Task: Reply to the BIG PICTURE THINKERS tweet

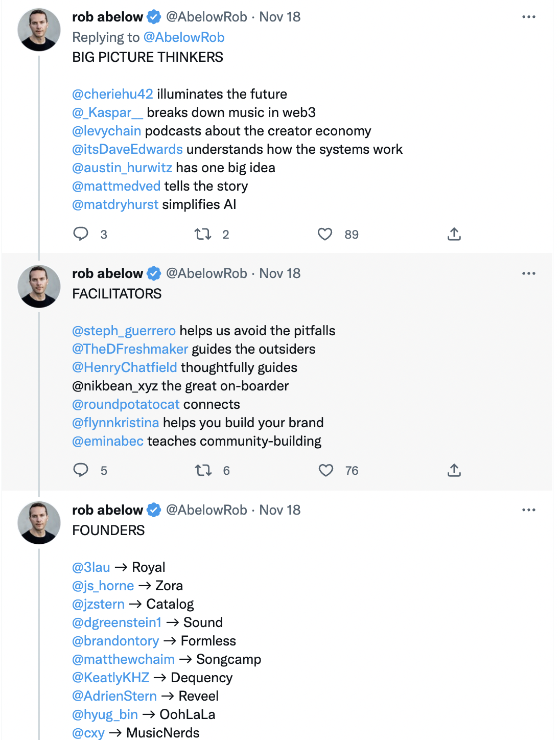Action: pos(81,234)
